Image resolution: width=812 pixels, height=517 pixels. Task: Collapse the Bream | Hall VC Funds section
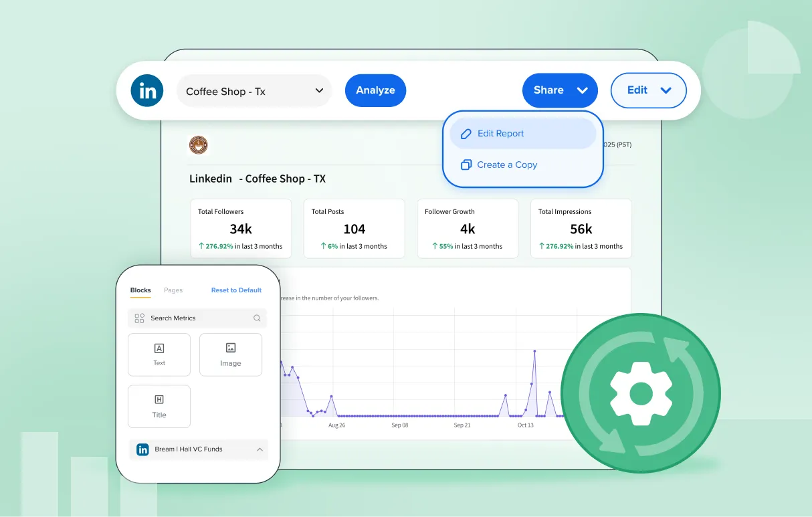[x=260, y=449]
